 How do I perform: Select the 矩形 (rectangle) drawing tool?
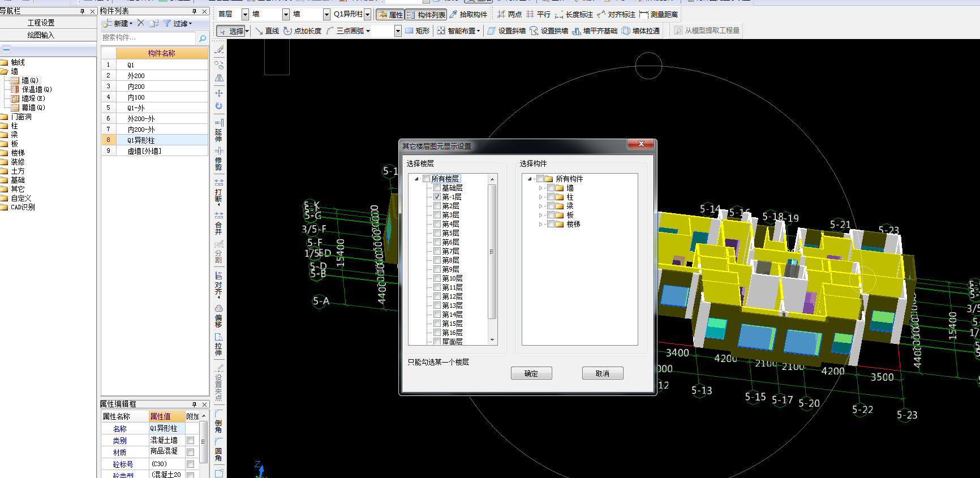click(418, 31)
